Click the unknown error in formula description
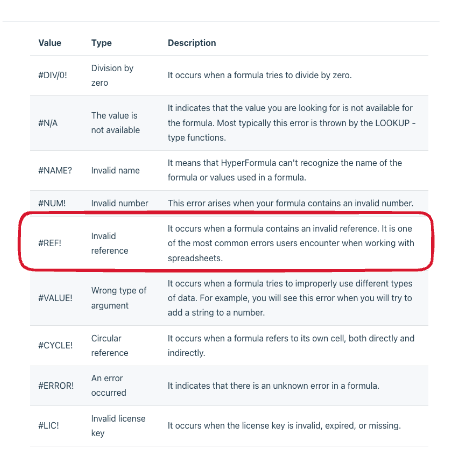 (x=273, y=386)
